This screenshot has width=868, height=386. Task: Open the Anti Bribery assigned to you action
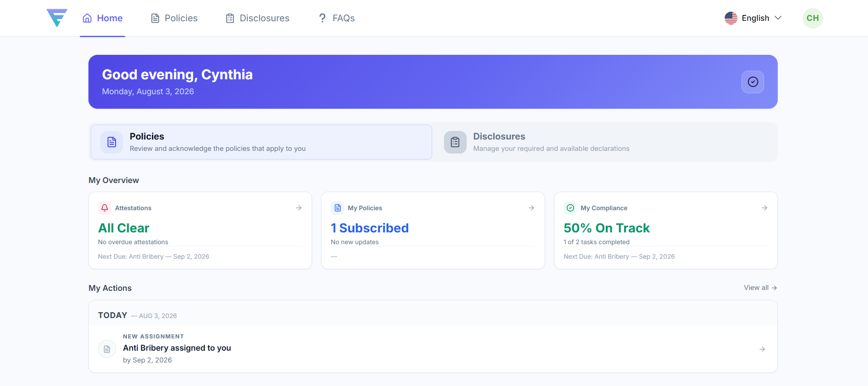pos(433,349)
